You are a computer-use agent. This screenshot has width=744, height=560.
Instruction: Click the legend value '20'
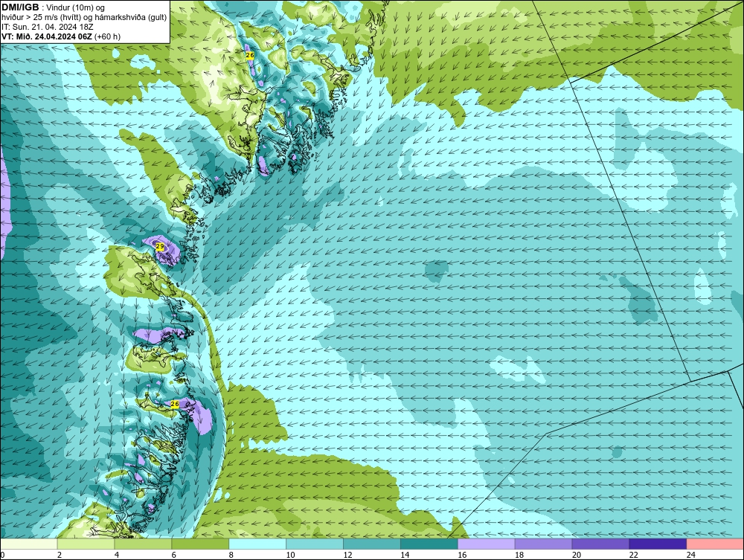click(577, 555)
